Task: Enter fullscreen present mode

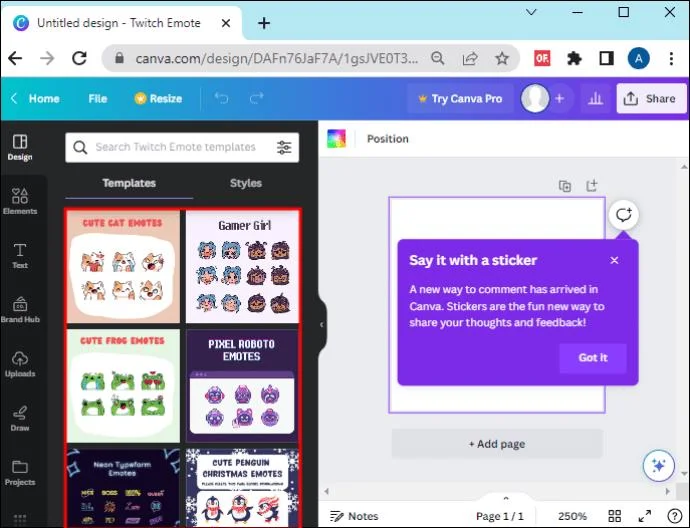Action: pos(645,516)
